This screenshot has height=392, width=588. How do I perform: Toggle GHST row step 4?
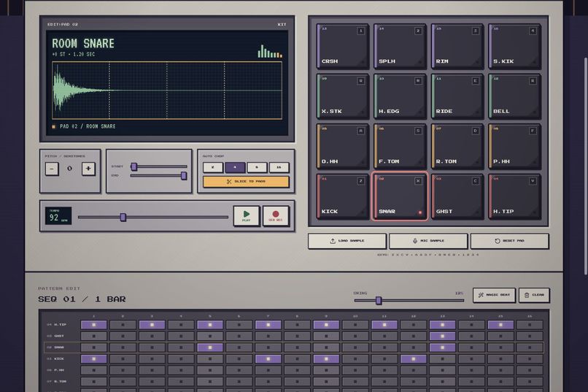point(181,336)
